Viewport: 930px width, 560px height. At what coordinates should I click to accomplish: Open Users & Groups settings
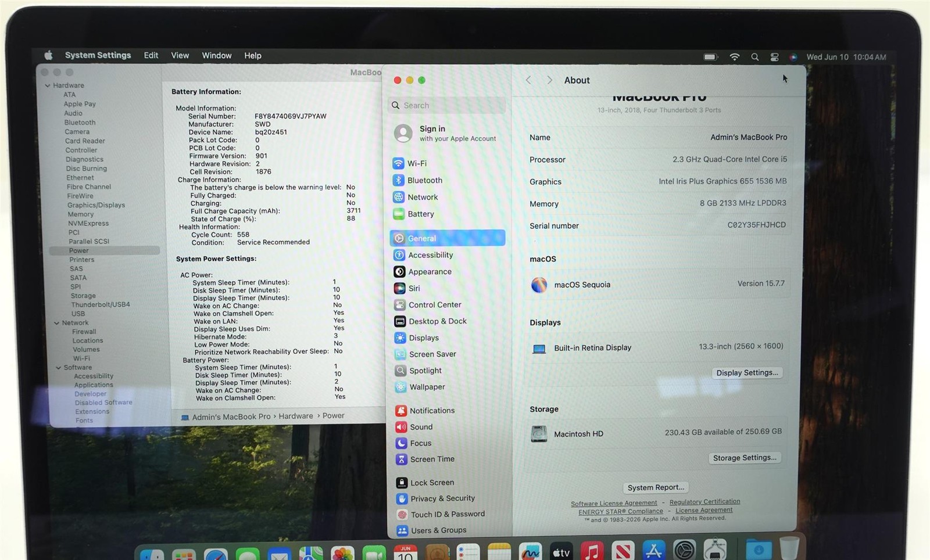click(x=432, y=530)
